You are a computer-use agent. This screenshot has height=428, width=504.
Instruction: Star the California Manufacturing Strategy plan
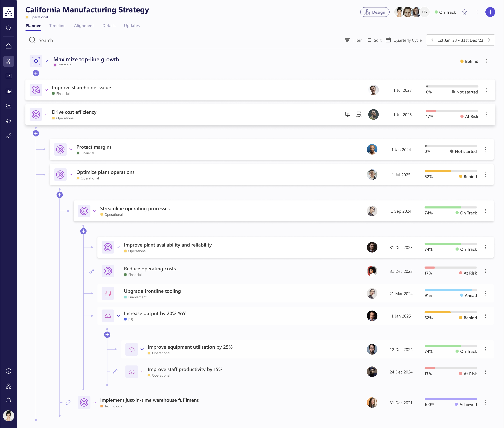465,12
